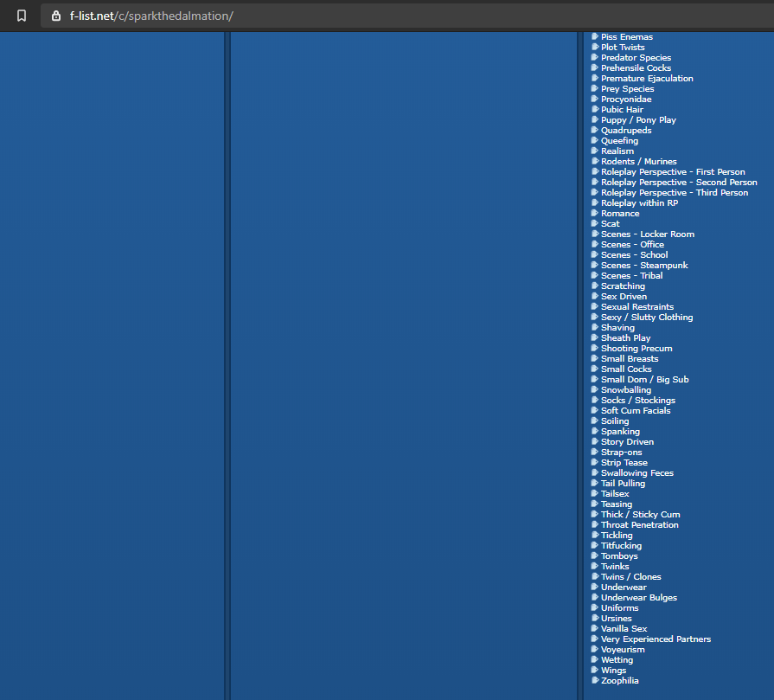The width and height of the screenshot is (774, 700).
Task: Click the marker icon beside Scratching
Action: 595,286
